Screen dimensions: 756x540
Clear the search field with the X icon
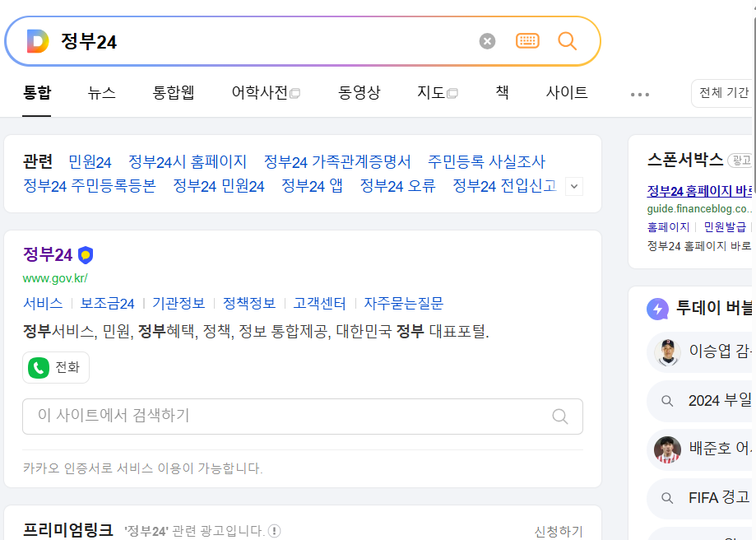(x=486, y=41)
